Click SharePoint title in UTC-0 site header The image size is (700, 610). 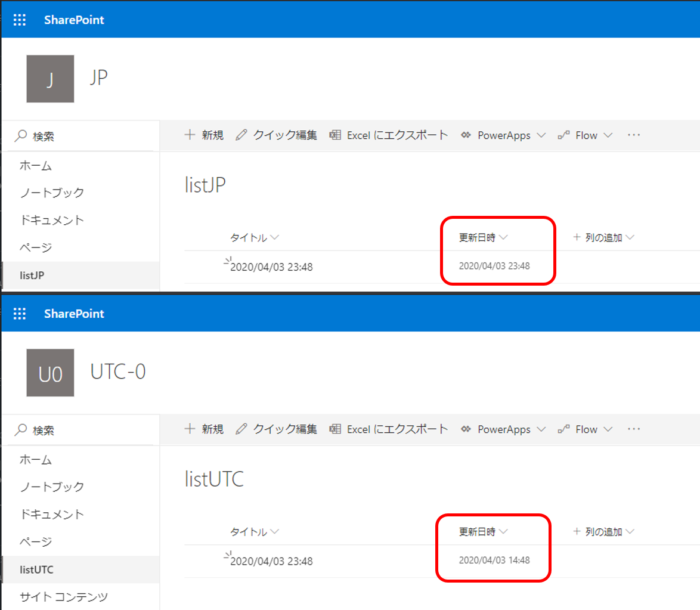pos(74,314)
